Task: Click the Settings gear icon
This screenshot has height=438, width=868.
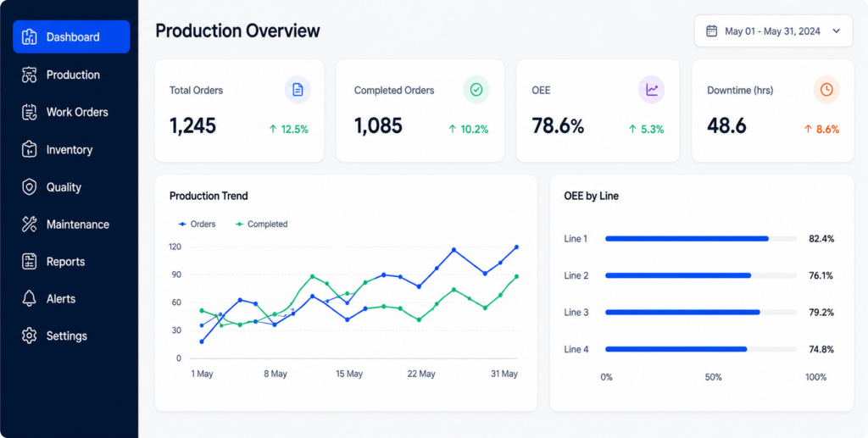Action: point(30,335)
